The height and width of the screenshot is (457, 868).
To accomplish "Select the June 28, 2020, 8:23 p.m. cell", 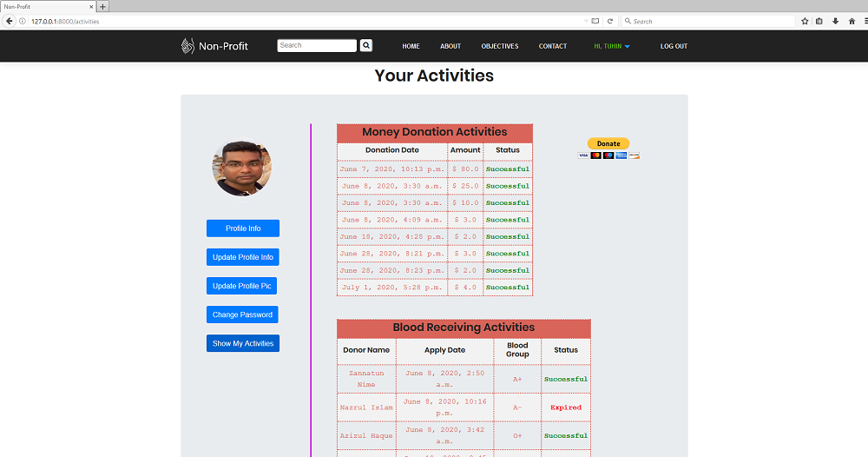I will [392, 270].
